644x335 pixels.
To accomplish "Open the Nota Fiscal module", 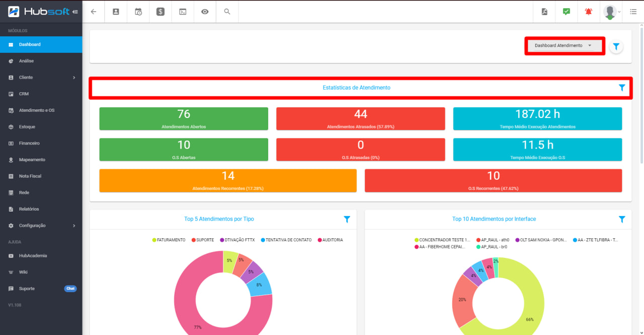I will pyautogui.click(x=41, y=176).
